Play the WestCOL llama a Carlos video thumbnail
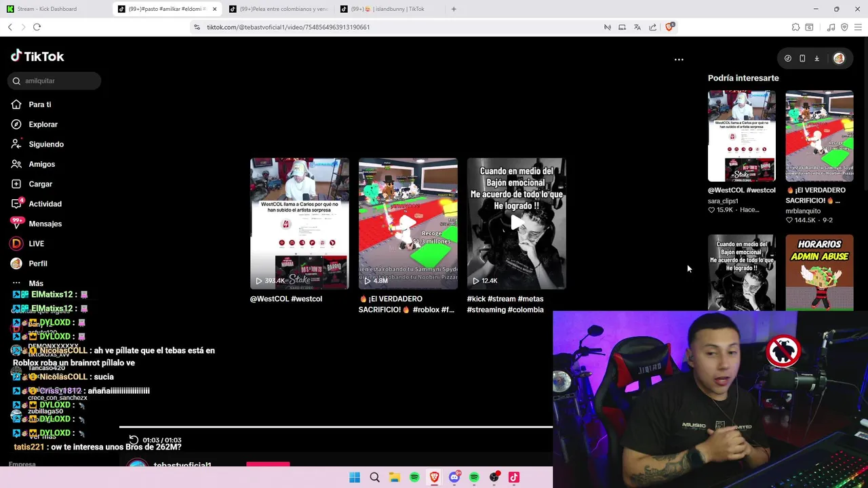Screen dimensions: 868x488 click(300, 224)
